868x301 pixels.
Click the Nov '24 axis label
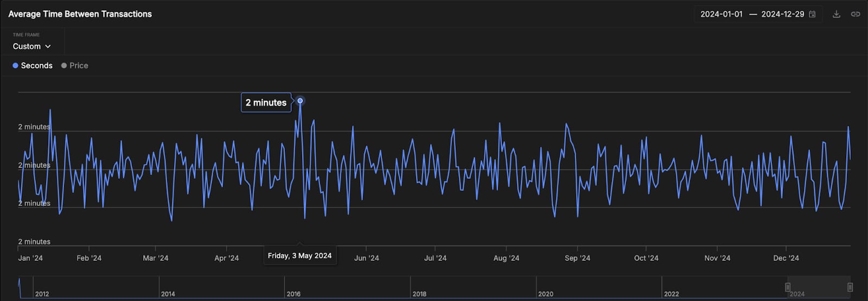[717, 258]
